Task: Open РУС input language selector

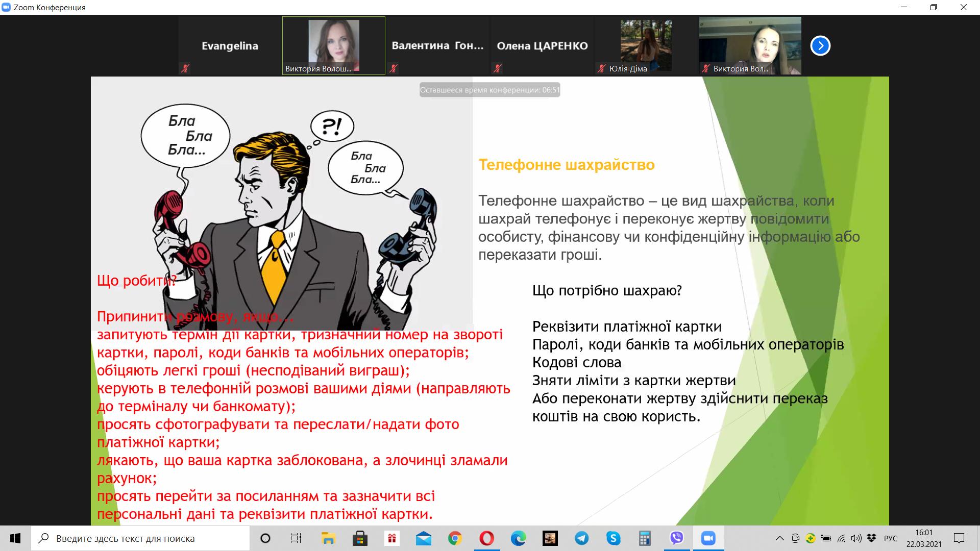Action: 890,538
